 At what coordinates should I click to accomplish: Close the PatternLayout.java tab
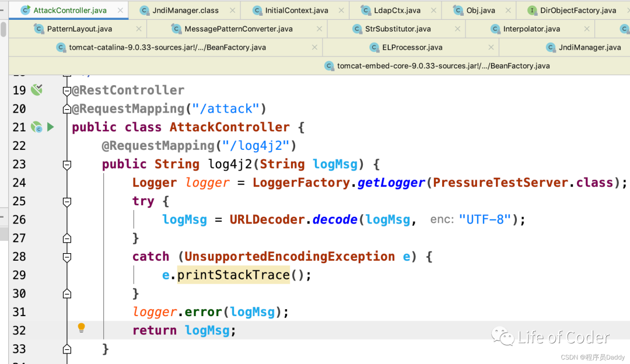tap(139, 29)
